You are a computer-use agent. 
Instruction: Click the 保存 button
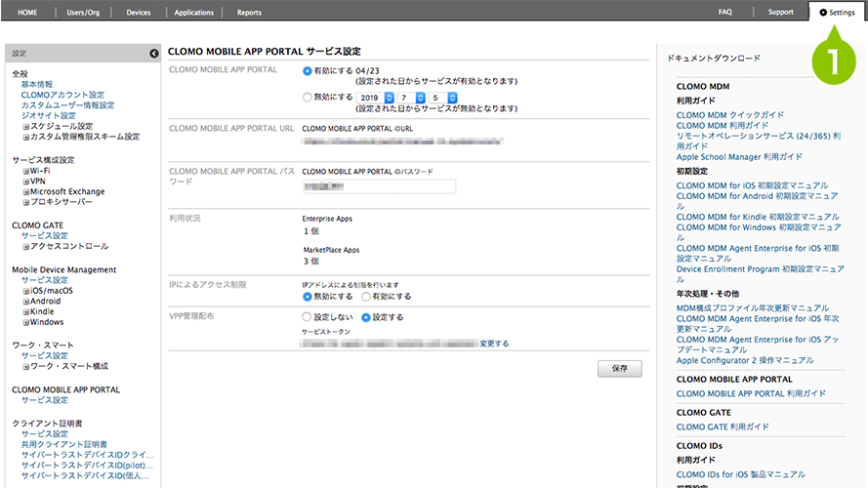tap(619, 369)
